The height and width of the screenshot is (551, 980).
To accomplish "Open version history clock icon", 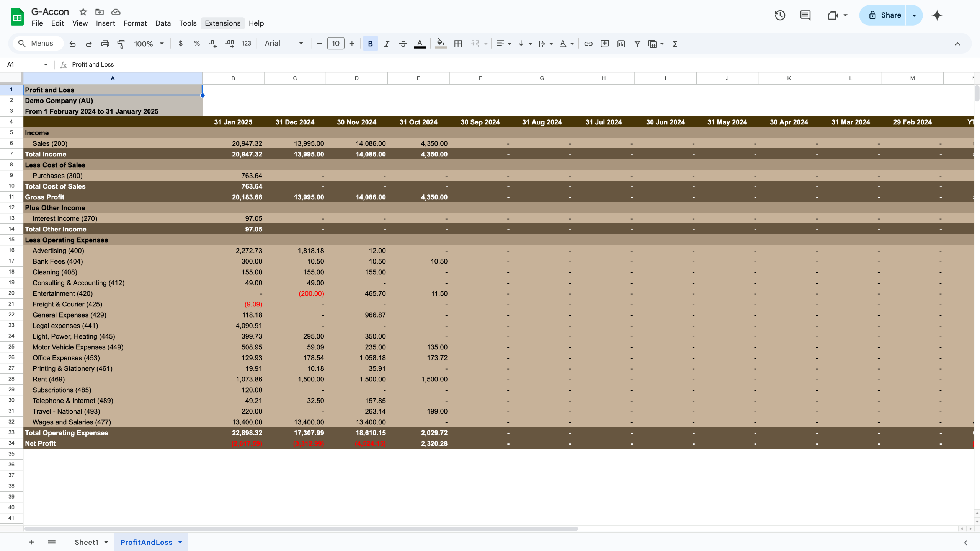I will coord(780,15).
